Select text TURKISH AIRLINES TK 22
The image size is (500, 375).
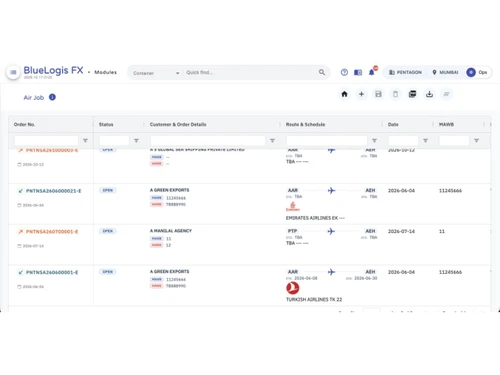pyautogui.click(x=314, y=299)
